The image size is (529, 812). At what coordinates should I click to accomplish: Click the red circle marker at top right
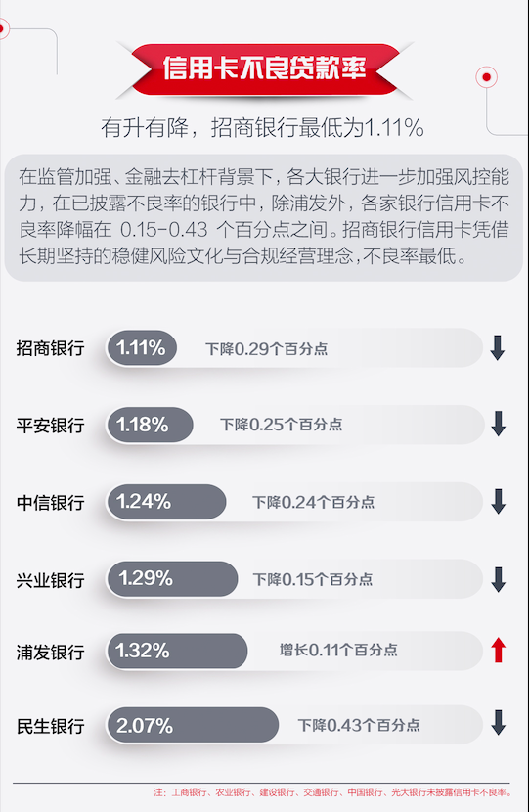coord(486,77)
